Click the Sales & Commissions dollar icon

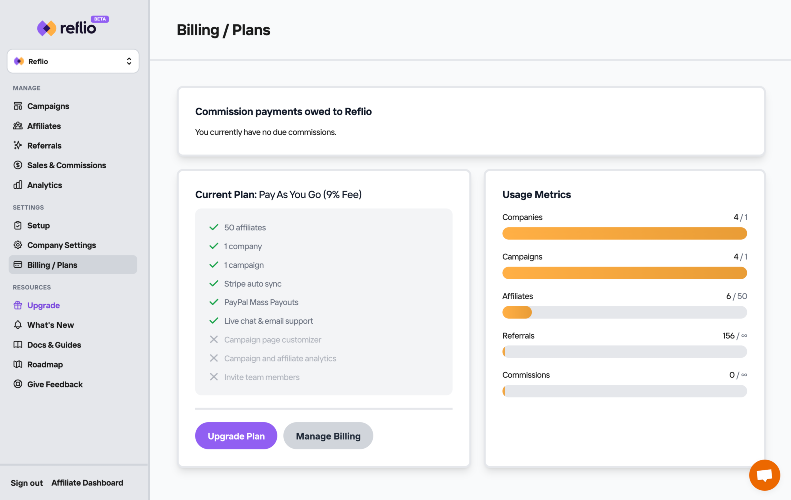click(18, 165)
